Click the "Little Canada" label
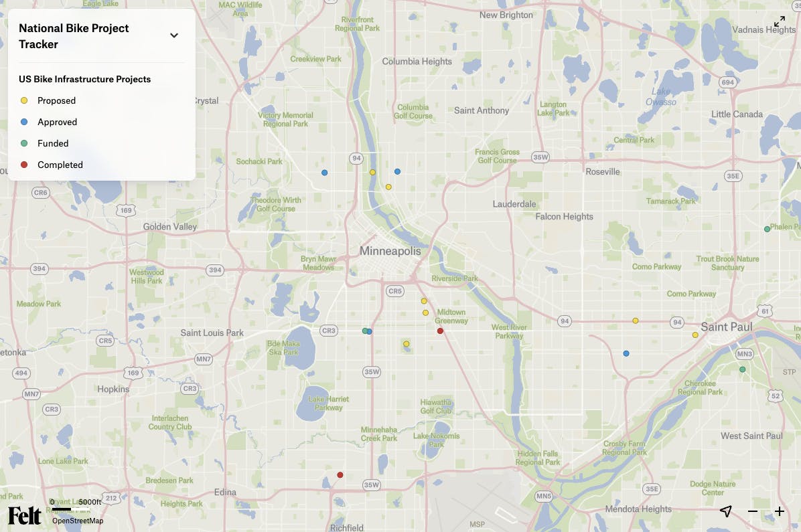 click(x=737, y=114)
